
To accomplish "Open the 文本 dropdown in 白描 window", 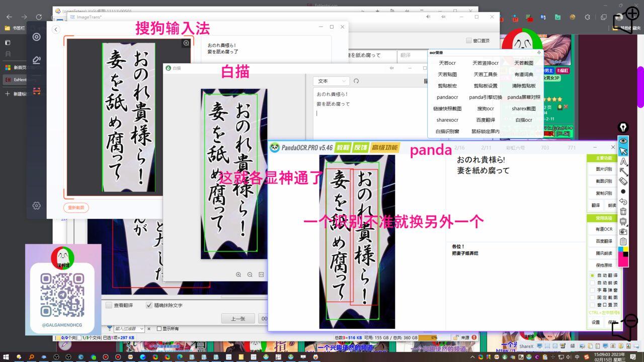I will coord(331,81).
